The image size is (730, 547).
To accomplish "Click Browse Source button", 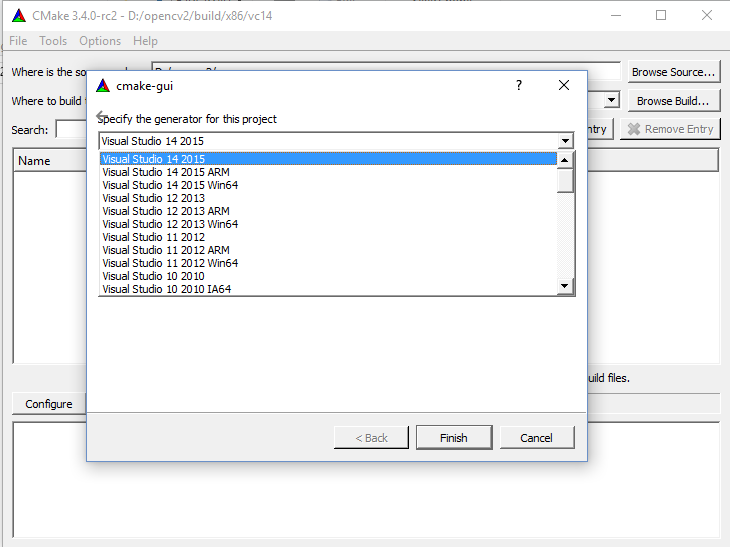I will (674, 72).
